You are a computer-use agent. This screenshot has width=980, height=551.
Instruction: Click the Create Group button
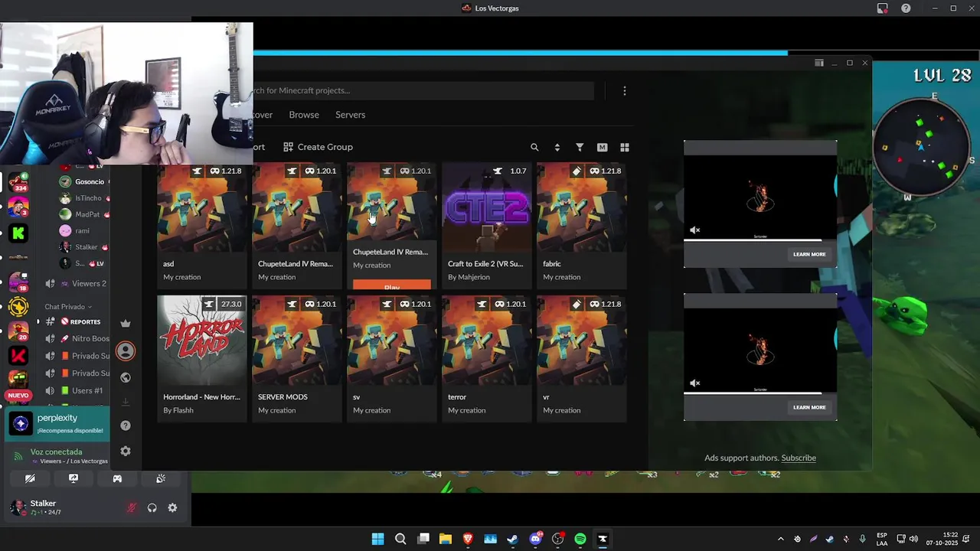coord(318,147)
